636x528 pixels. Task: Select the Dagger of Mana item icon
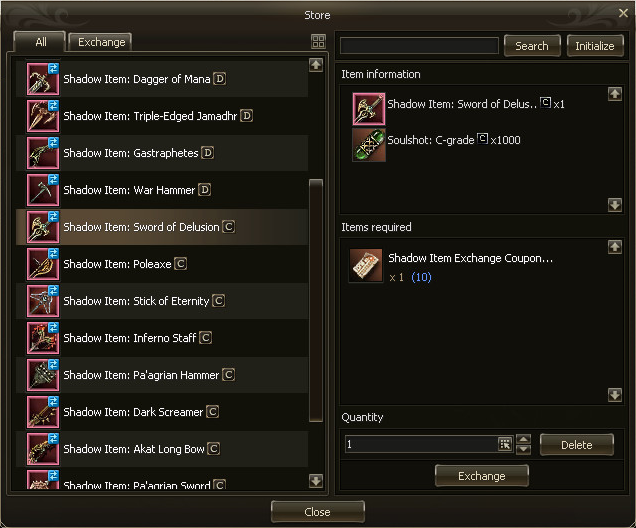[x=43, y=79]
